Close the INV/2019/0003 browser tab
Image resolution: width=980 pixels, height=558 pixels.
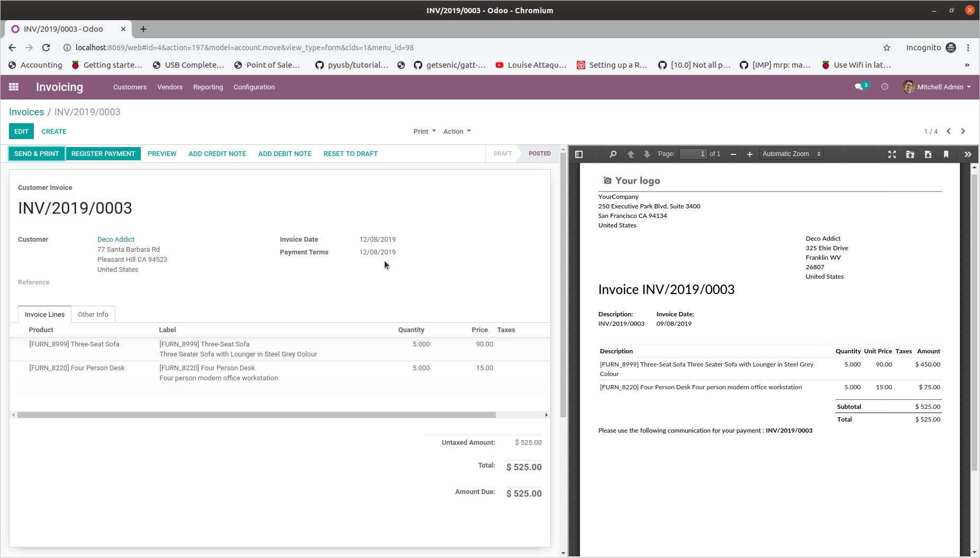(x=123, y=29)
